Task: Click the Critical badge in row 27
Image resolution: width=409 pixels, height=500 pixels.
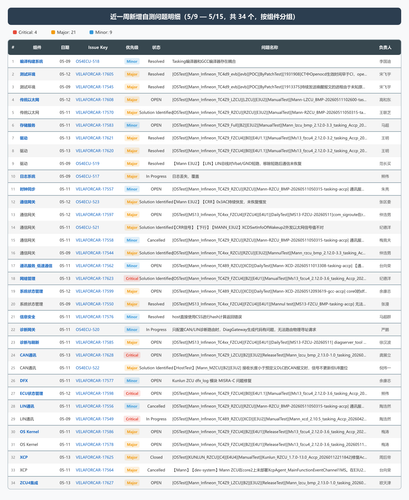Action: pos(132,394)
